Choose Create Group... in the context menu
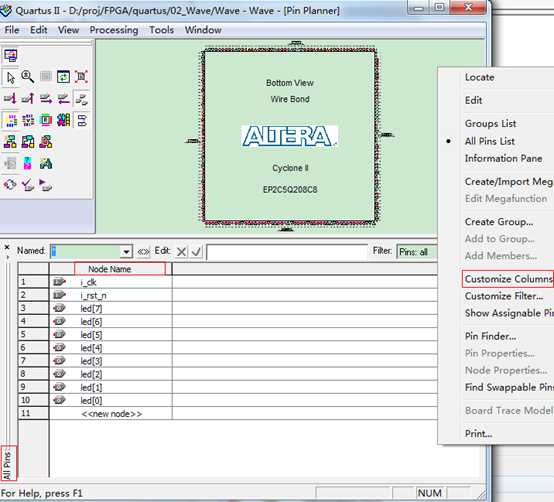This screenshot has height=502, width=554. pyautogui.click(x=499, y=222)
